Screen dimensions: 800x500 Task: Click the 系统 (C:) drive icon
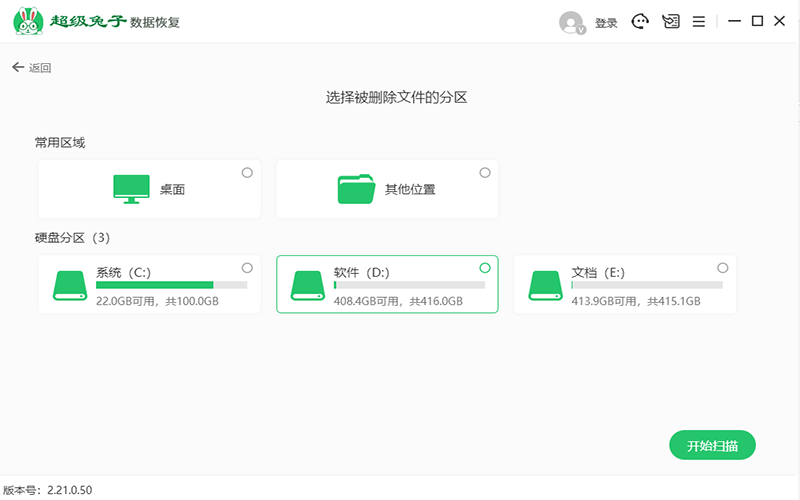point(70,285)
